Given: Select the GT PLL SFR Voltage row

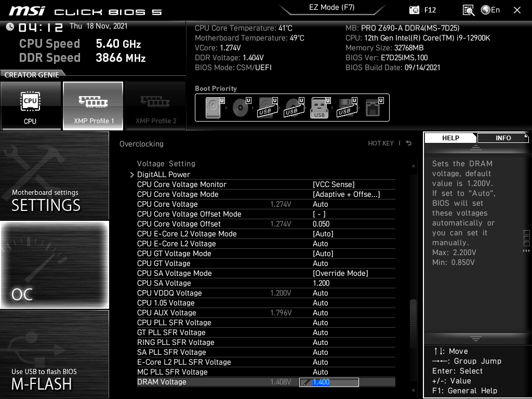Looking at the screenshot, I should [x=266, y=332].
